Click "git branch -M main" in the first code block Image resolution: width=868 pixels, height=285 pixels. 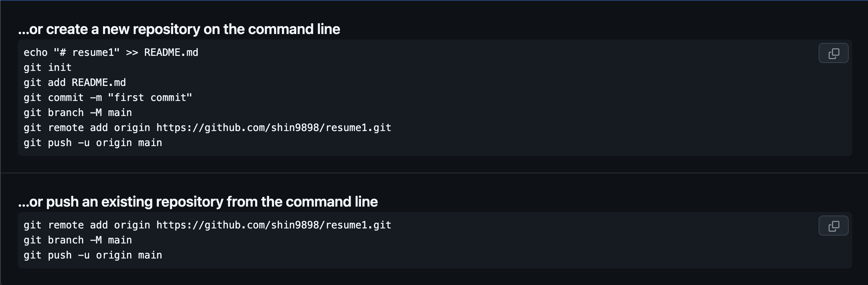(78, 113)
